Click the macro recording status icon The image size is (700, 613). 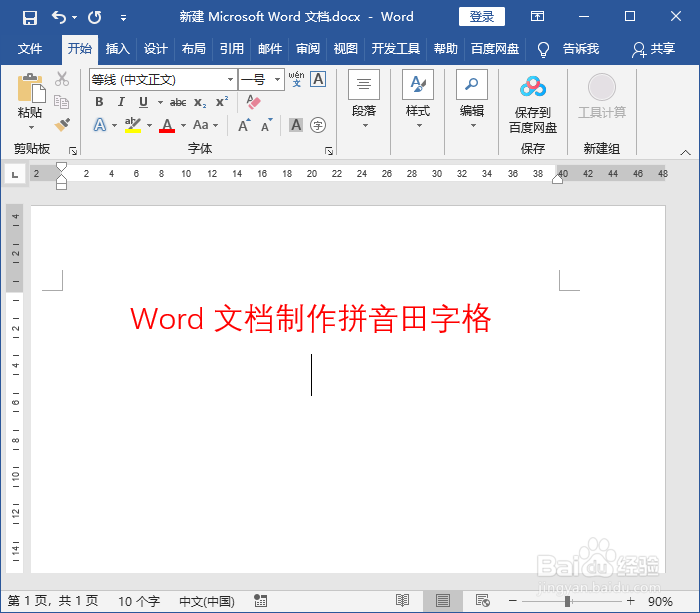pyautogui.click(x=261, y=601)
